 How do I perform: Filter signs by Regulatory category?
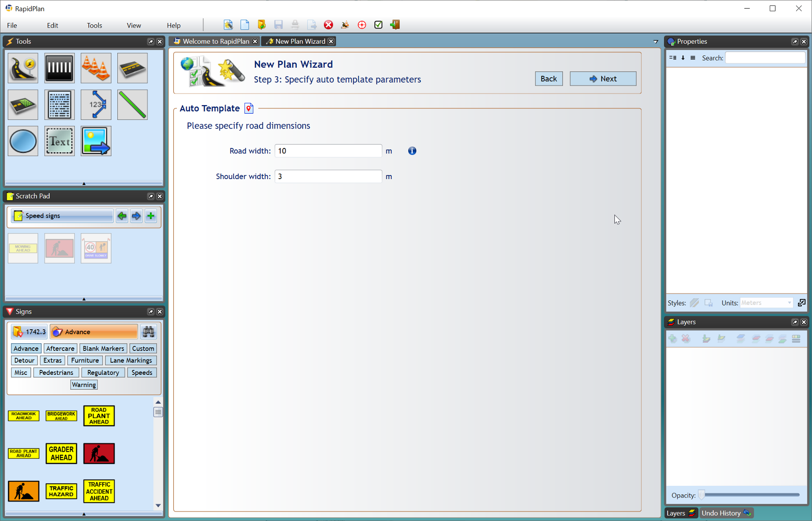(x=103, y=373)
